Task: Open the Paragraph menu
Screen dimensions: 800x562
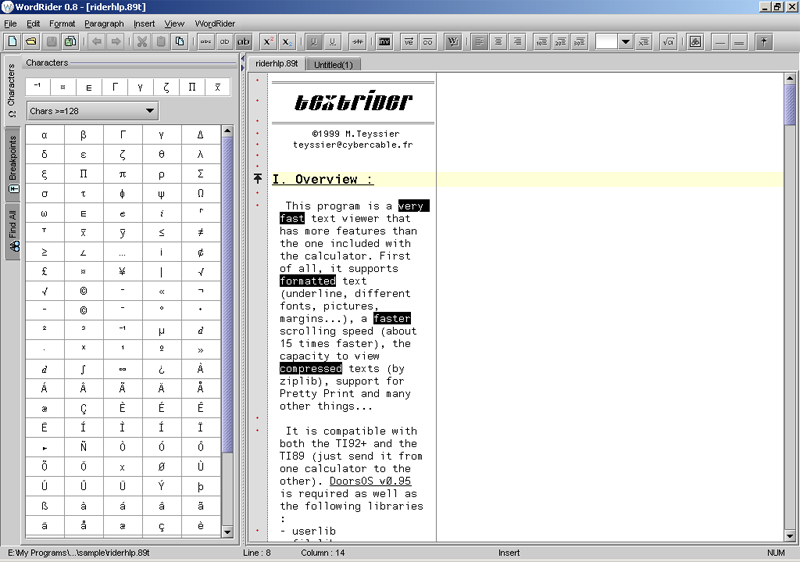Action: [x=104, y=23]
